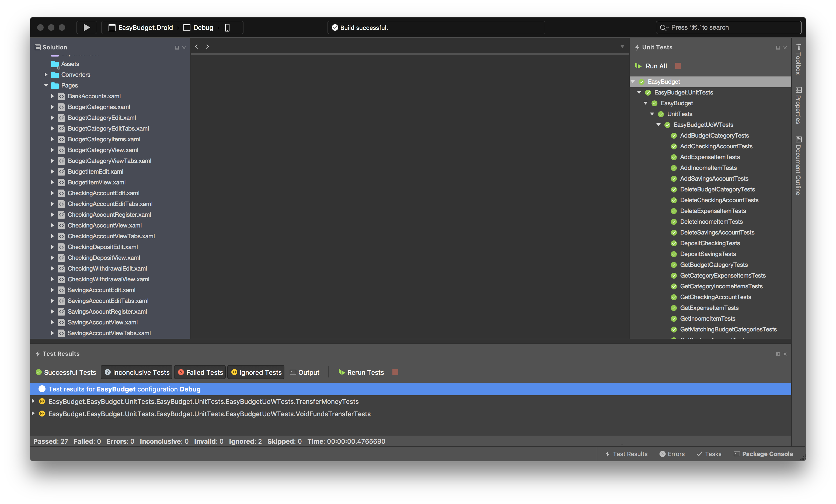Toggle Inconclusive Tests filter

coord(137,372)
